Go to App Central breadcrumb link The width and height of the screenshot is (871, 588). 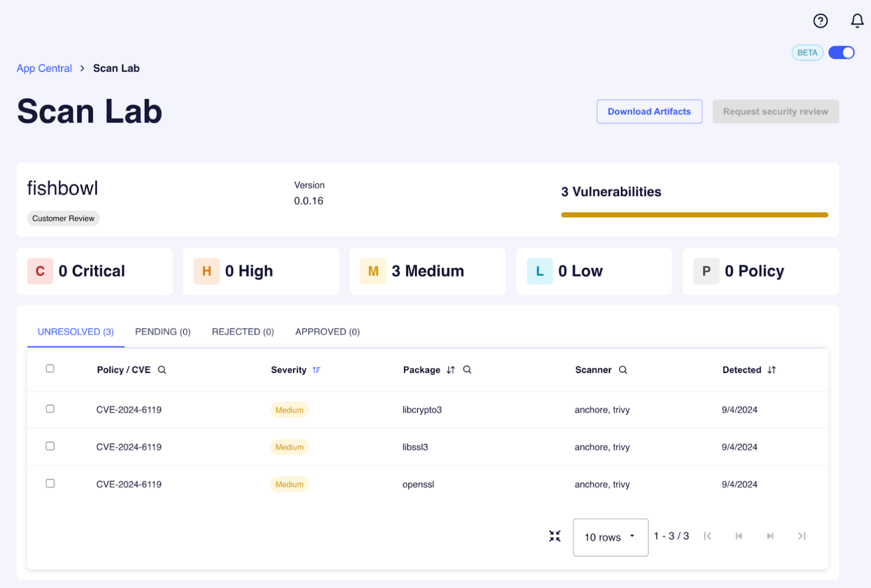pyautogui.click(x=44, y=68)
